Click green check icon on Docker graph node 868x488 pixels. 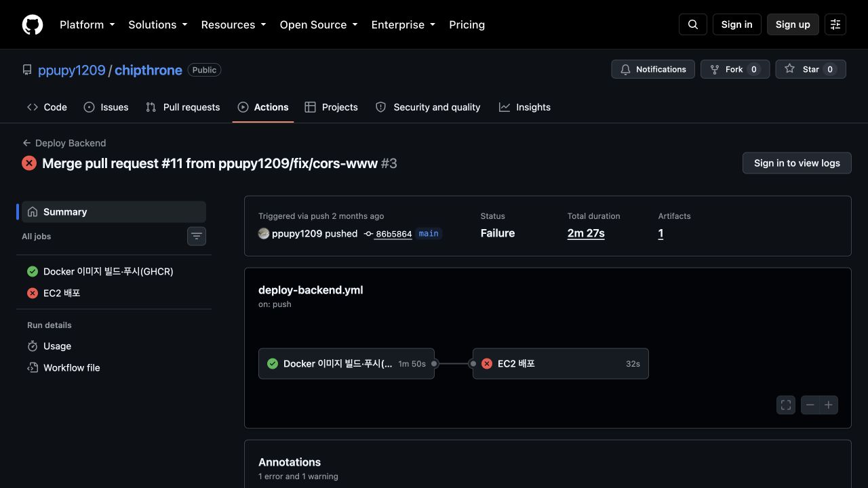pyautogui.click(x=273, y=364)
